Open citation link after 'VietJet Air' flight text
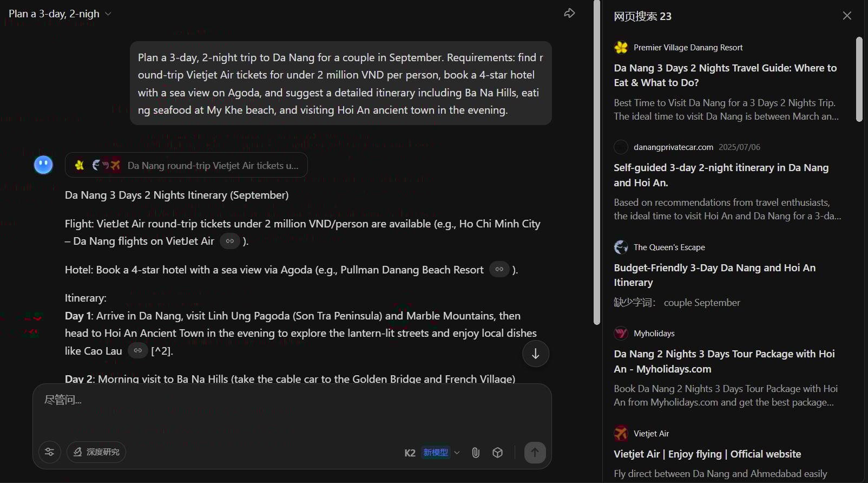868x483 pixels. click(x=230, y=241)
